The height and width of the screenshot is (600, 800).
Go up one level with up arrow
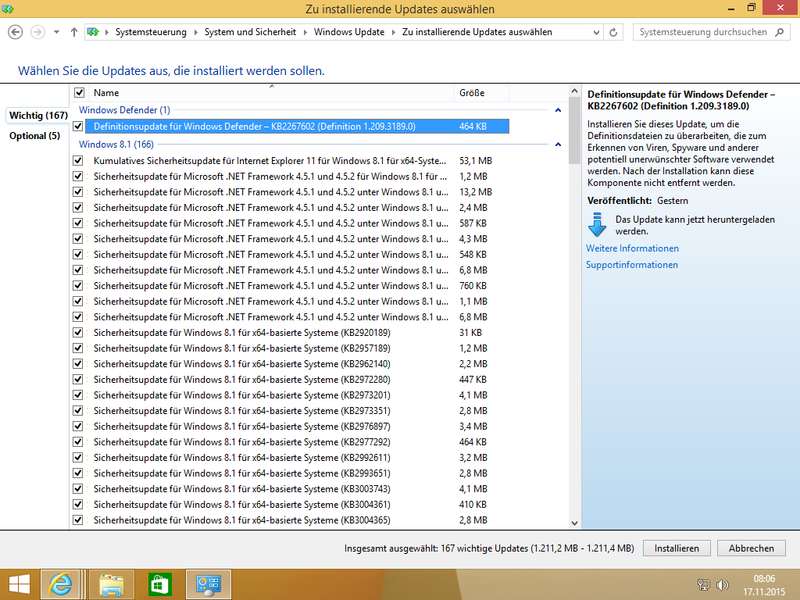point(74,32)
